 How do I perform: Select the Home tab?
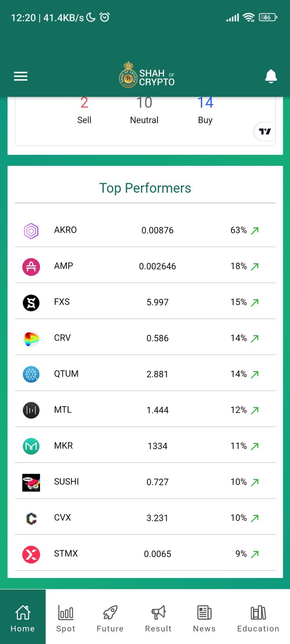pos(23,618)
